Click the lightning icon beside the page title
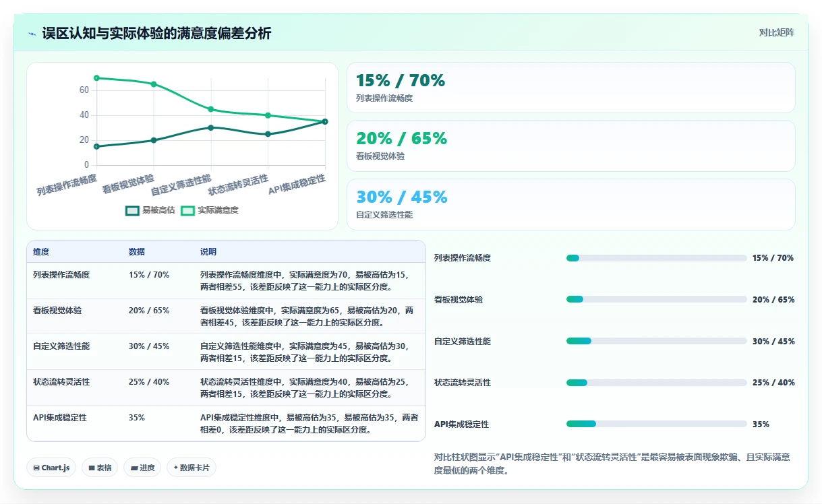 click(x=32, y=34)
